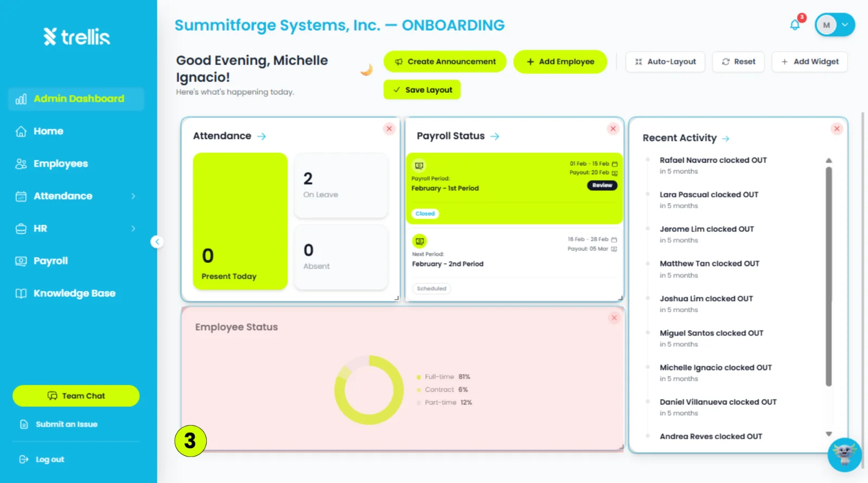Open Attendance widget arrow link
This screenshot has width=868, height=483.
261,136
